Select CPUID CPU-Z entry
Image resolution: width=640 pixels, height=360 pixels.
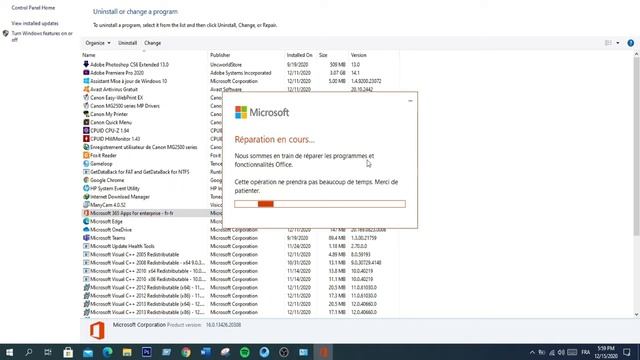(109, 131)
